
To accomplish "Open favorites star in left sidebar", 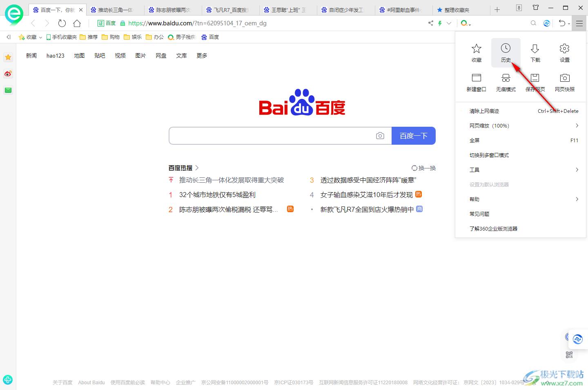I will (x=8, y=57).
